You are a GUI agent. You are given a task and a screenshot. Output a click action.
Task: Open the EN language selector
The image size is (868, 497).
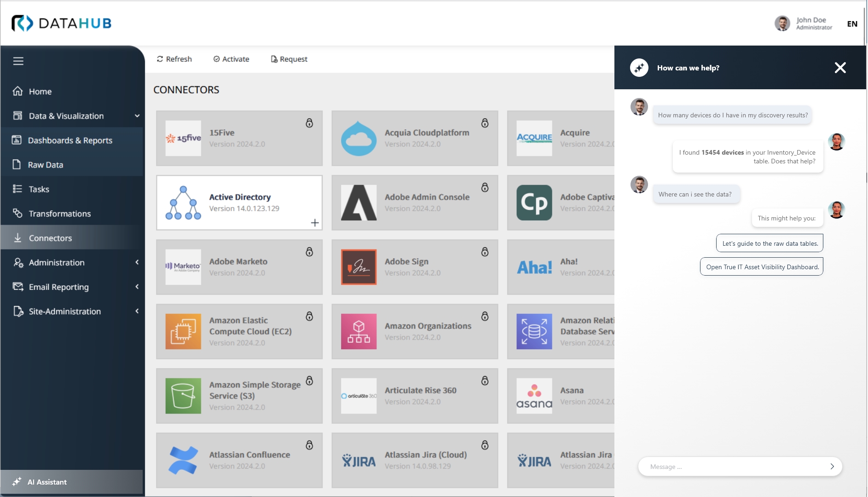pyautogui.click(x=852, y=24)
